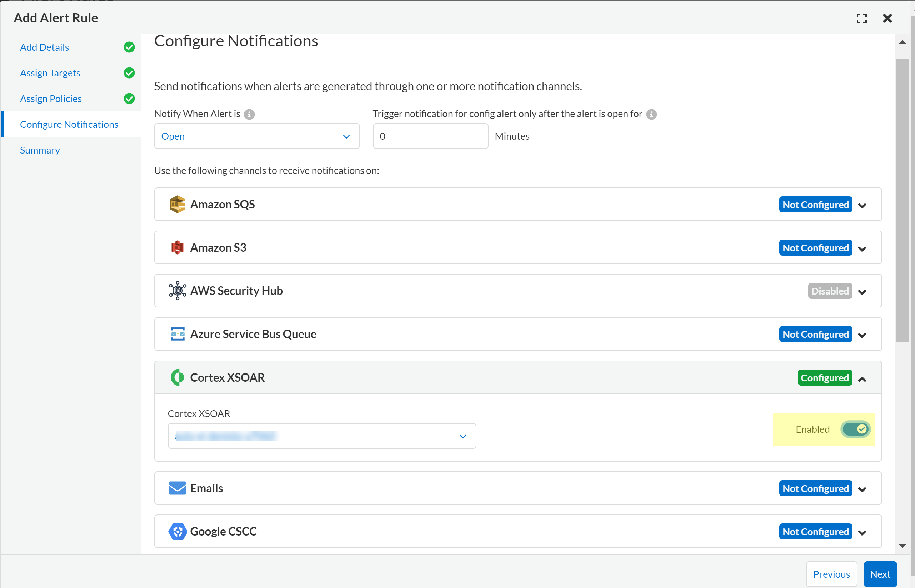Click the green checkmark beside Add Details

click(x=129, y=47)
